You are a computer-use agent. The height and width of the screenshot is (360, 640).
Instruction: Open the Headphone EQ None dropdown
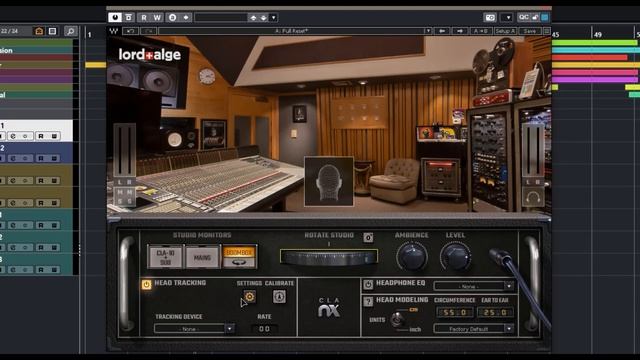[x=473, y=287]
